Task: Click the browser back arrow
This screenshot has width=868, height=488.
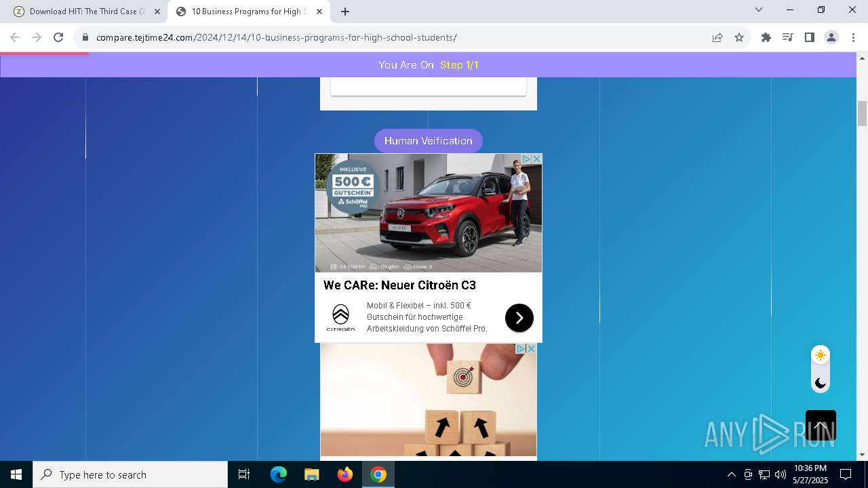Action: coord(15,37)
